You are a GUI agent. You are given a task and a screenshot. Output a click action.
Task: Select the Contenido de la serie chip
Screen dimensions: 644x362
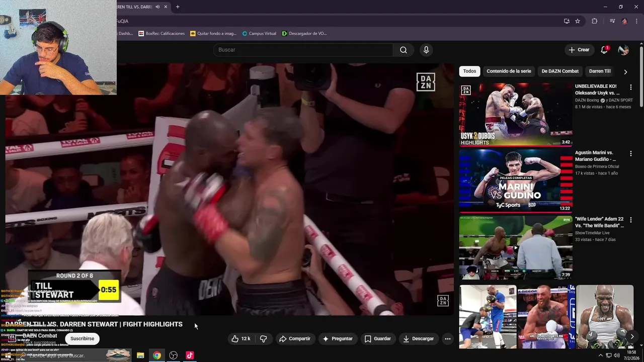pyautogui.click(x=509, y=71)
